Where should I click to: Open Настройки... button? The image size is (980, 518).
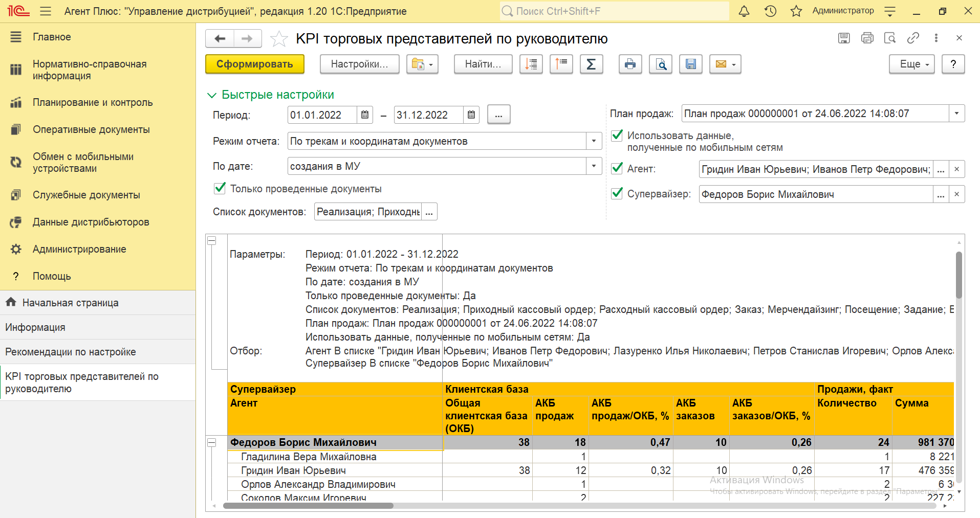click(360, 64)
